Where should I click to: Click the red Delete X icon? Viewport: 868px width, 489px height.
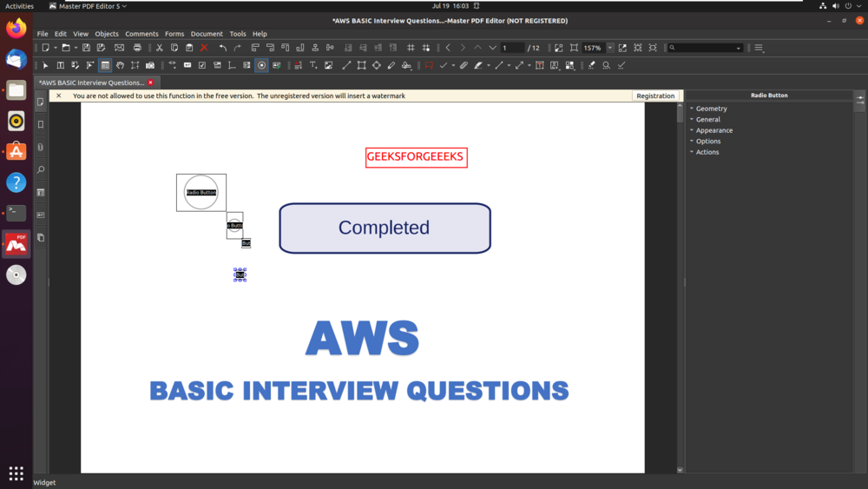click(204, 48)
